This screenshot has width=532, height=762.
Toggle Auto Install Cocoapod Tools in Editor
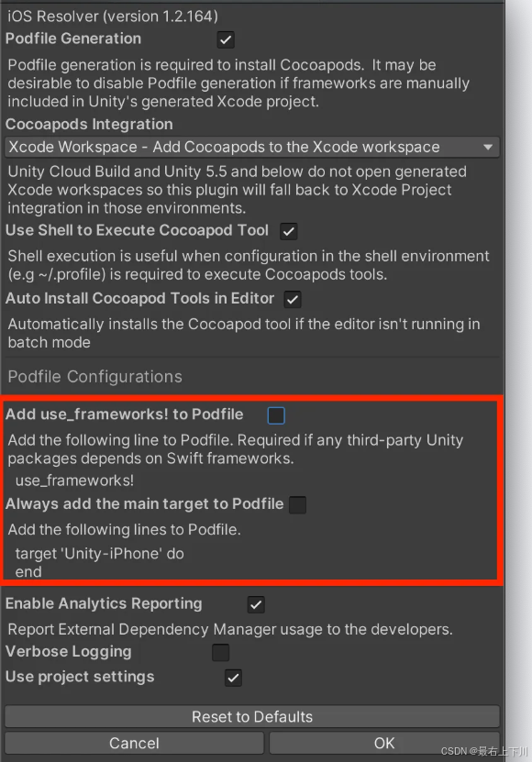(x=293, y=299)
